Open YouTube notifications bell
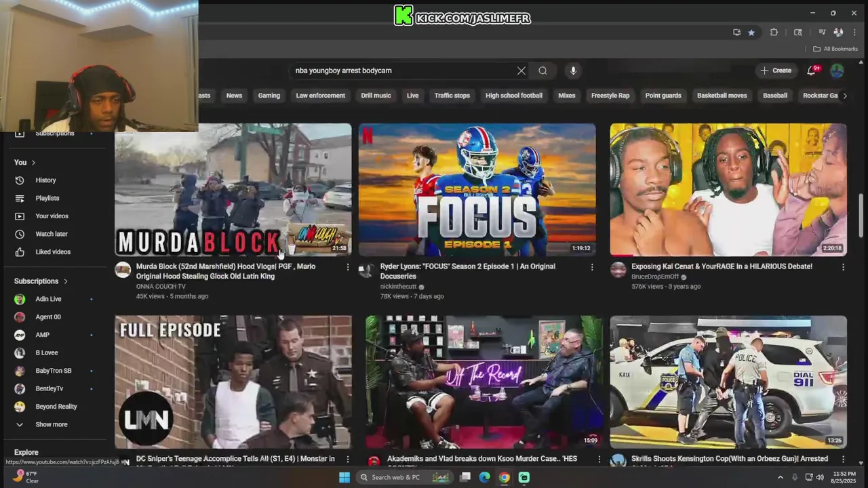 coord(812,70)
